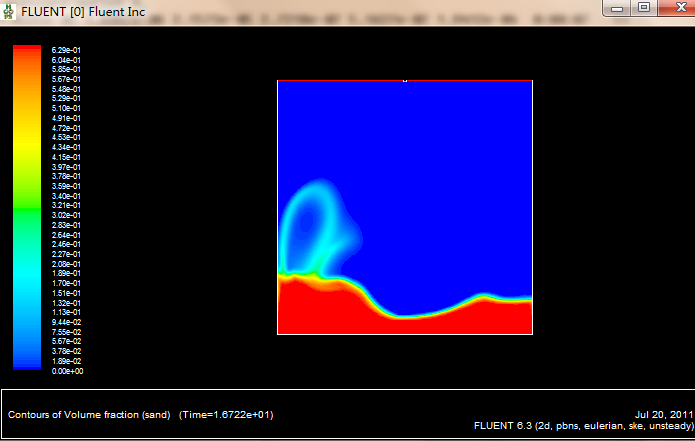Click the 0.00e+00 minimum legend label
Screen dimensions: 695x441
64,371
